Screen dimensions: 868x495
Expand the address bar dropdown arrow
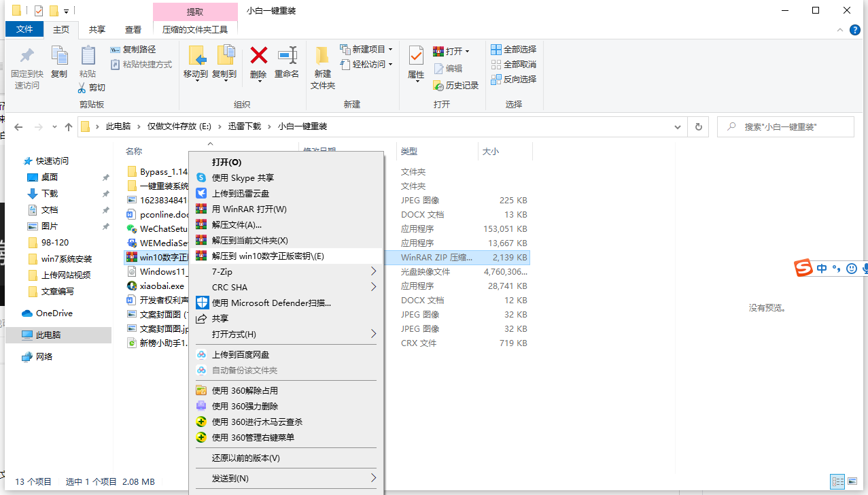[677, 126]
